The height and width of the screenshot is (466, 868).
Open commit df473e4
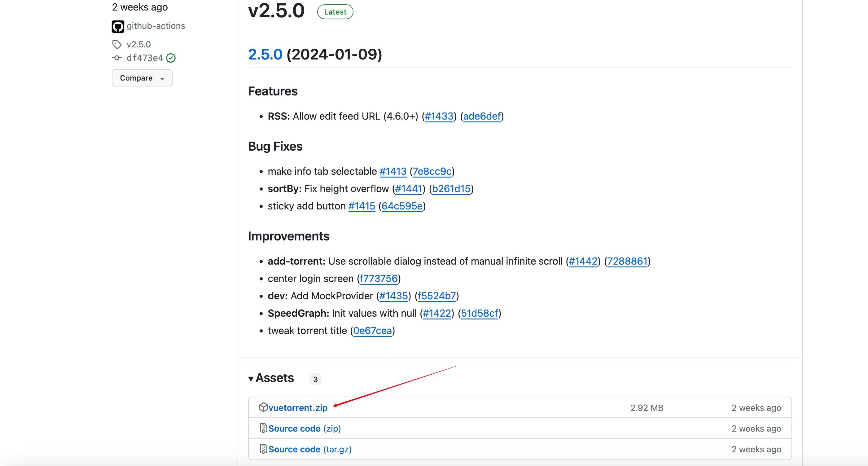(x=145, y=58)
